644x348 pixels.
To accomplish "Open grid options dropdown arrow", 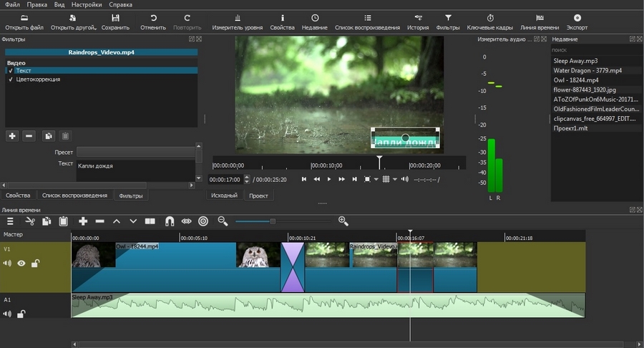I will (x=395, y=180).
